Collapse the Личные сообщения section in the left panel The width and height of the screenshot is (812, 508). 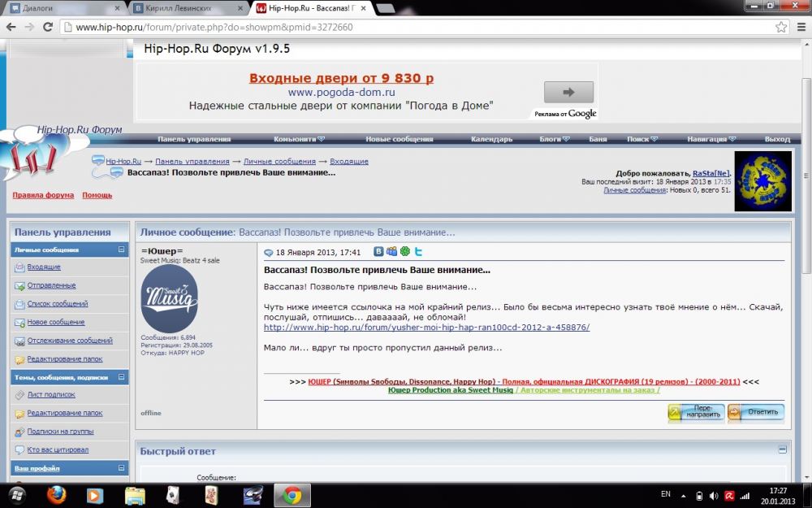(x=121, y=250)
